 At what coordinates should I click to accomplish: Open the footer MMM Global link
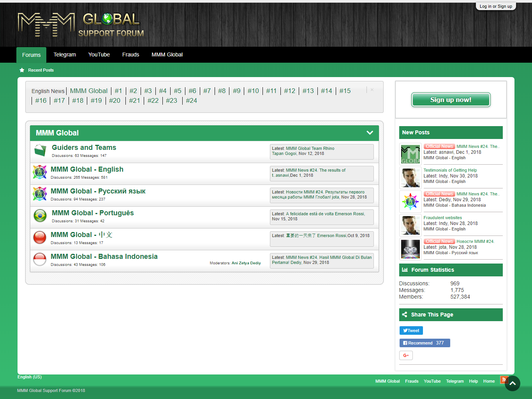click(388, 381)
